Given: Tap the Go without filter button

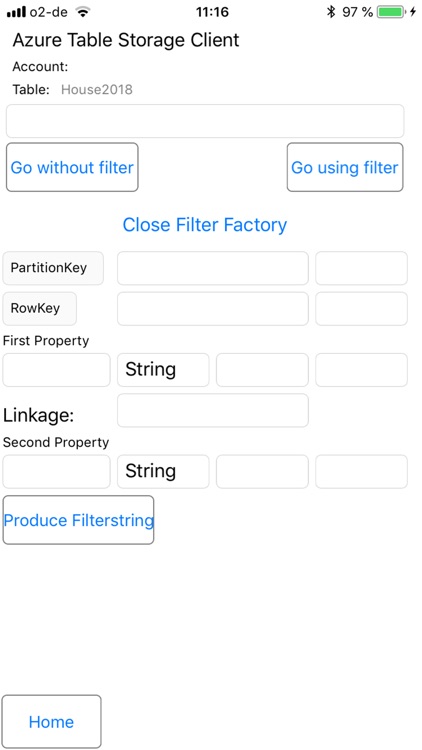Looking at the screenshot, I should tap(72, 167).
